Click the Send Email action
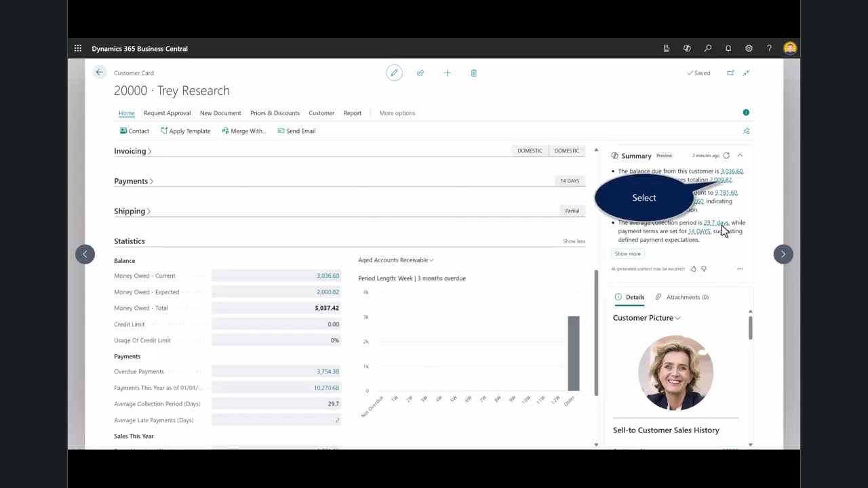Viewport: 868px width, 488px height. [x=296, y=131]
